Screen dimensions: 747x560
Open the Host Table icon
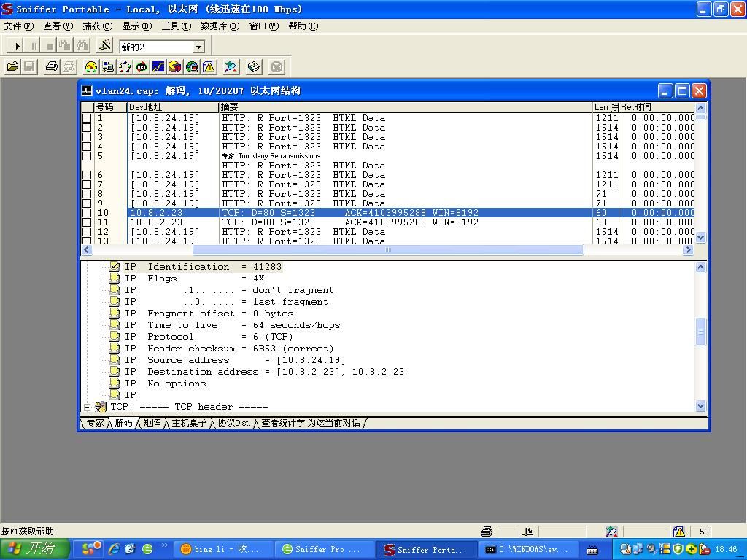(108, 67)
